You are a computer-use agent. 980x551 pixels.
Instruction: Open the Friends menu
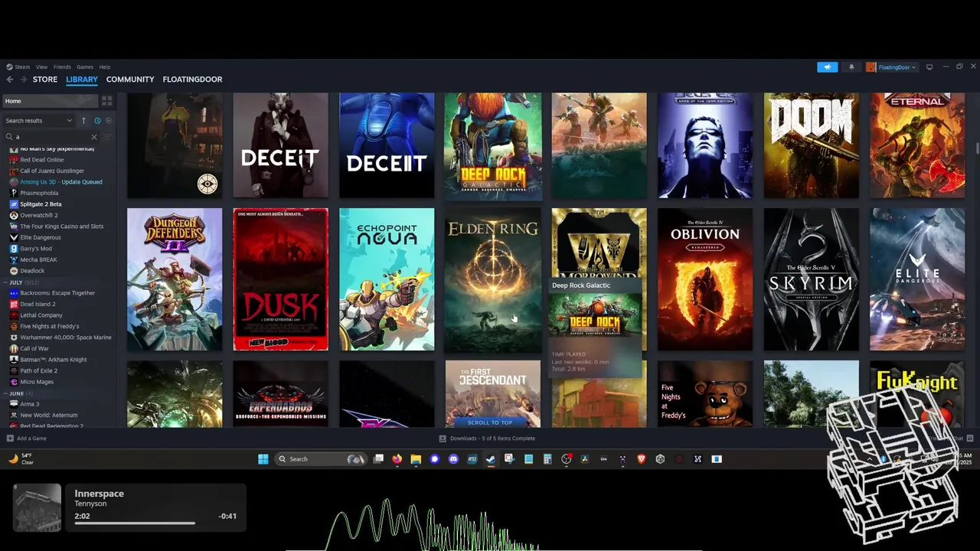62,67
